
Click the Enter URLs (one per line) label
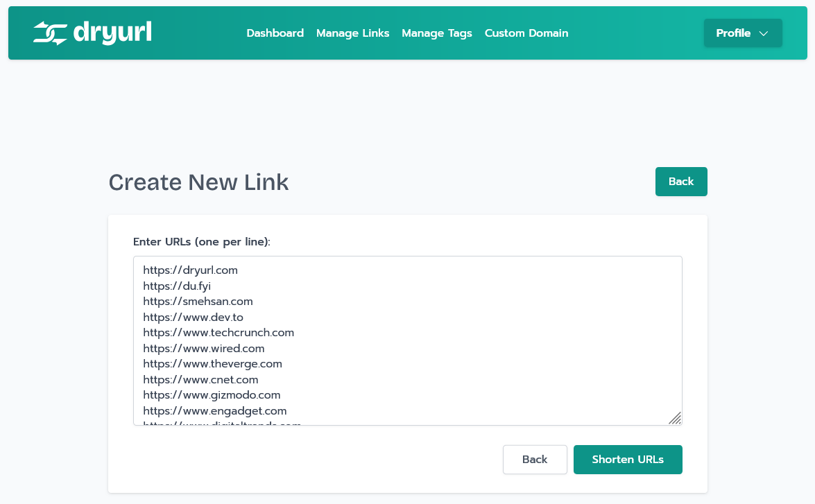point(202,242)
